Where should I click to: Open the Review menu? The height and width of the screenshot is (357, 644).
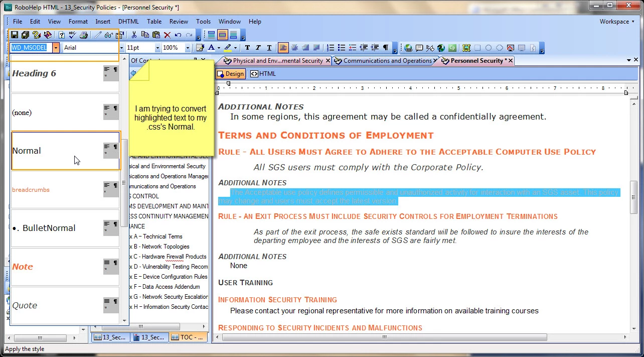[x=179, y=22]
